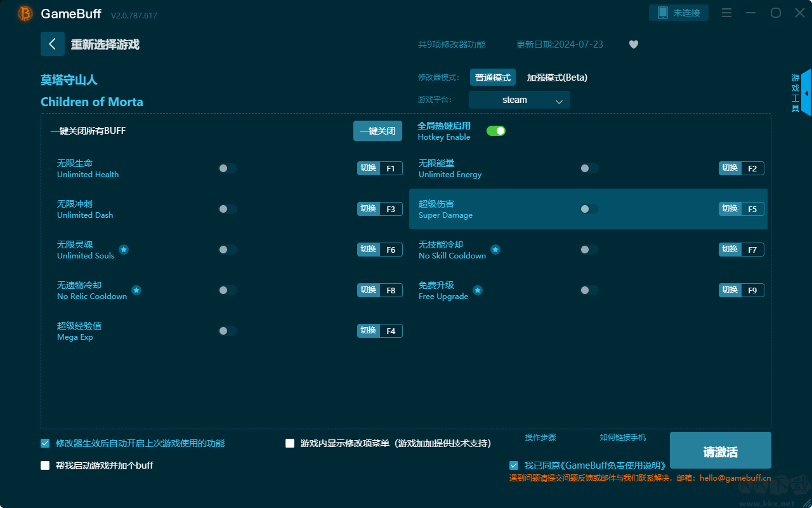This screenshot has height=508, width=812.
Task: Enable the Free Upgrade toggle
Action: (x=589, y=290)
